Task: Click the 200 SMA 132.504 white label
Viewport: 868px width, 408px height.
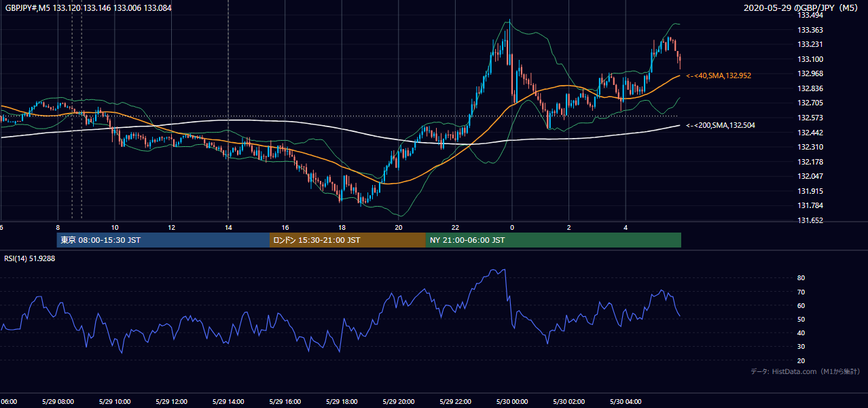Action: click(720, 125)
